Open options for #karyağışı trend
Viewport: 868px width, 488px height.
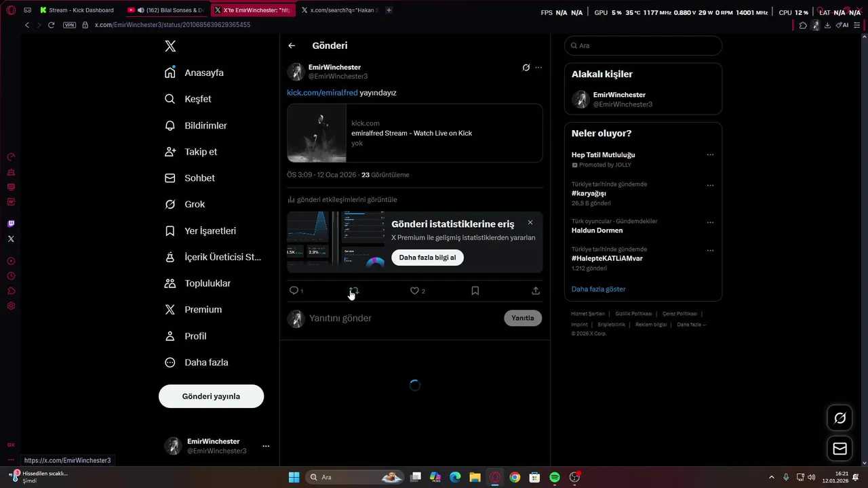click(x=710, y=185)
